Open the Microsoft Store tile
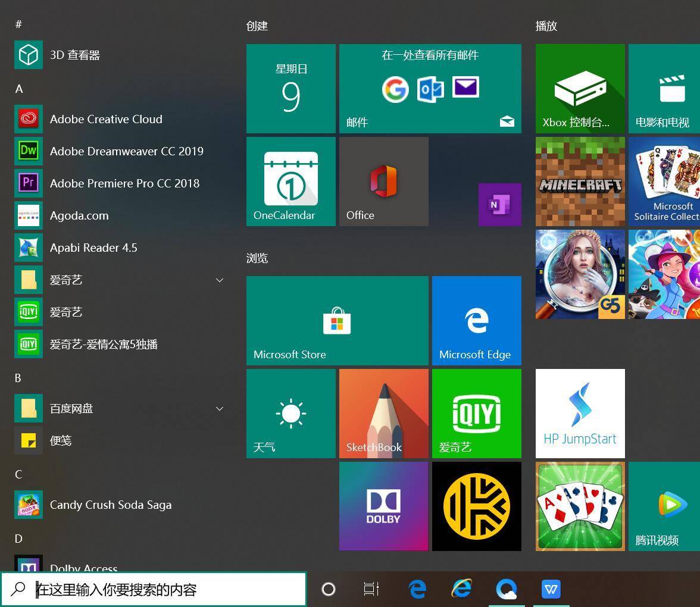The height and width of the screenshot is (607, 700). tap(337, 321)
